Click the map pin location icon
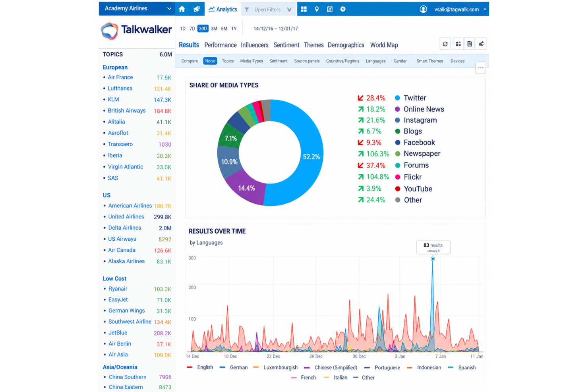Viewport: 588px width, 392px height. (x=317, y=9)
